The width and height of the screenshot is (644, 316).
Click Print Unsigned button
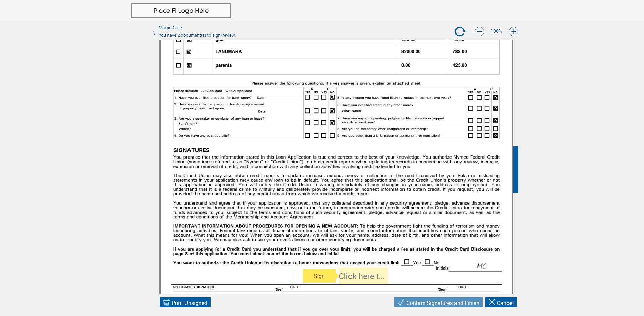[185, 303]
